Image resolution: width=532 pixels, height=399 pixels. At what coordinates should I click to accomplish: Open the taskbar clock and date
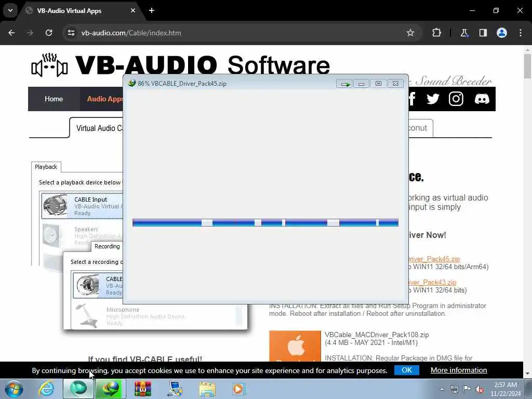506,389
